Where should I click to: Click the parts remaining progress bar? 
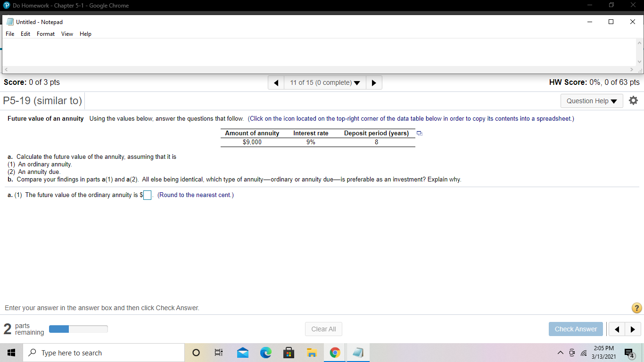(78, 329)
